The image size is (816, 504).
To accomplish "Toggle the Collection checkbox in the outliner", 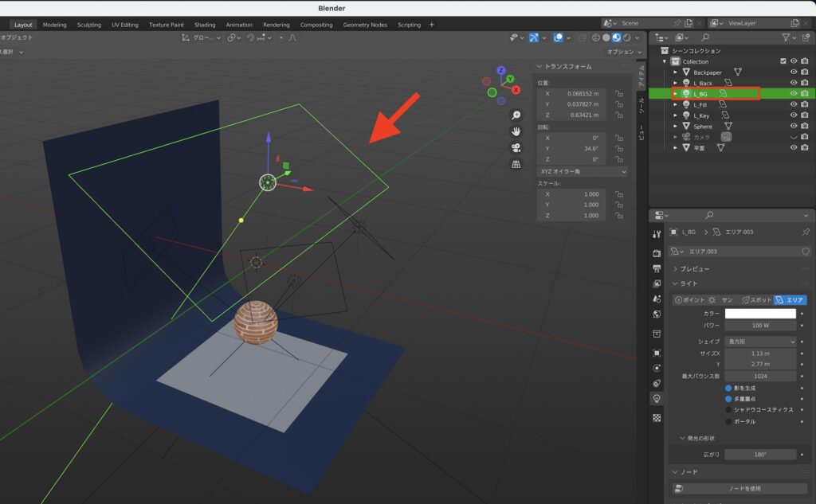I will point(783,61).
